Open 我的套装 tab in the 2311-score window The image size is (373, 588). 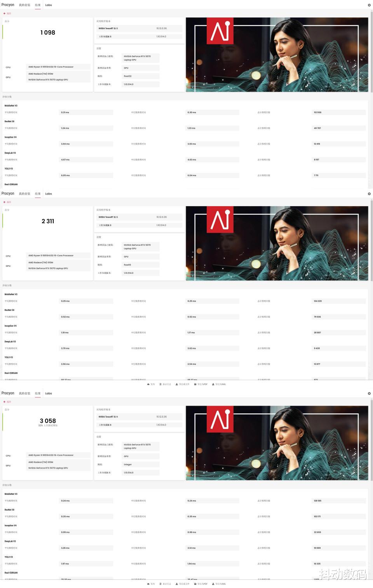(24, 194)
